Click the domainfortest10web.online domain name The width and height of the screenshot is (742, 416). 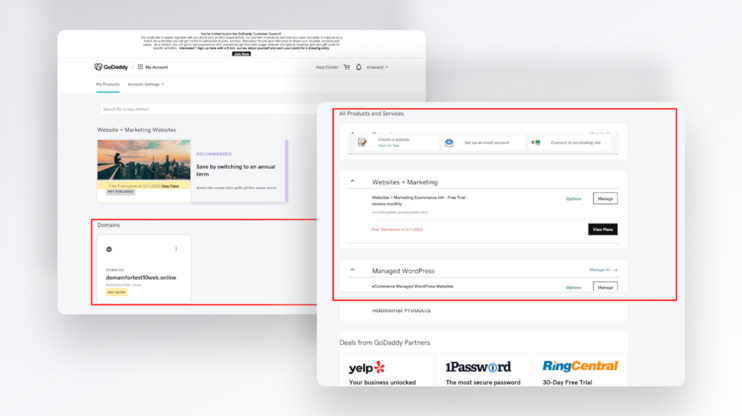tap(141, 278)
